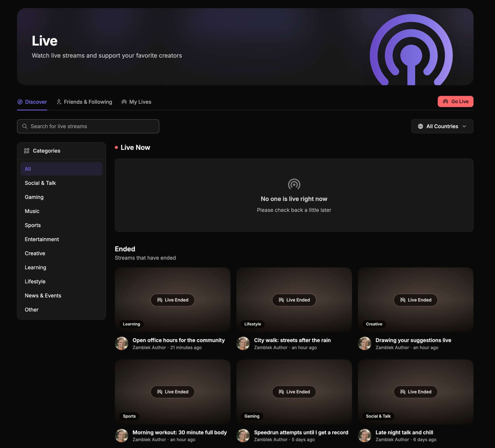495x448 pixels.
Task: Click the Live Ended badge on the Learning card
Action: pyautogui.click(x=173, y=300)
